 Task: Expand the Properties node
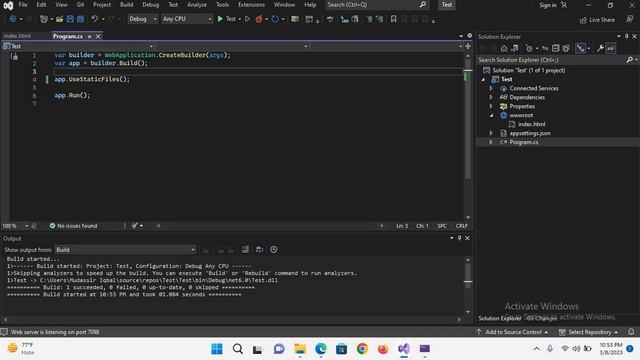point(491,106)
